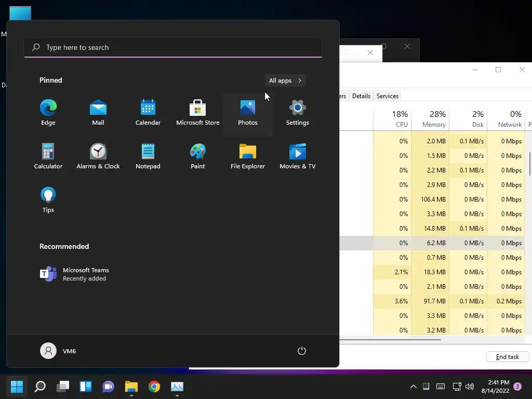Switch to Google Chrome on taskbar
The width and height of the screenshot is (532, 399).
coord(154,387)
